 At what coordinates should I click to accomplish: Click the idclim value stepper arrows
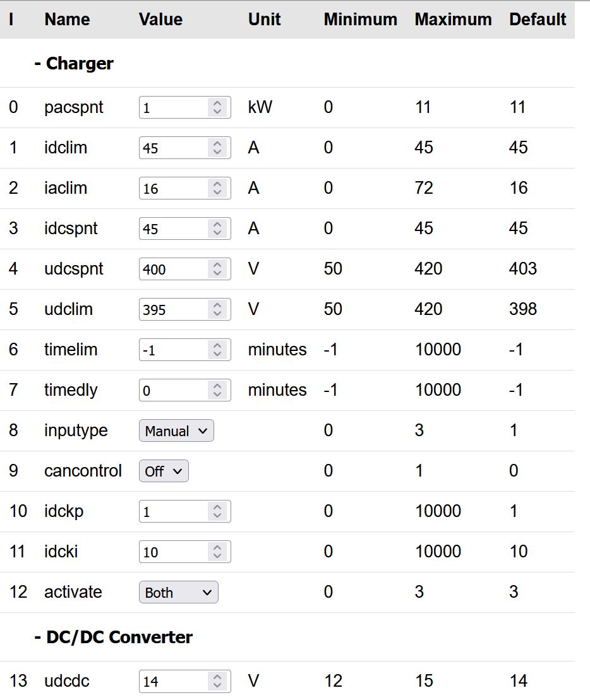coord(217,148)
